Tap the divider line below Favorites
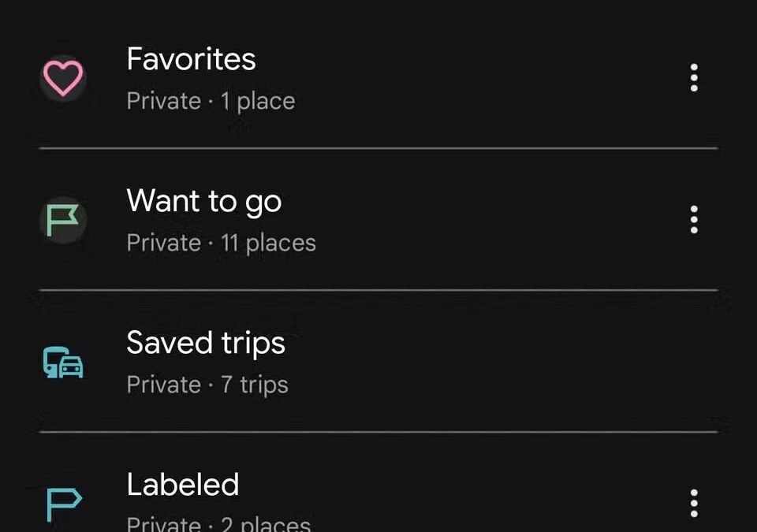 [x=378, y=148]
